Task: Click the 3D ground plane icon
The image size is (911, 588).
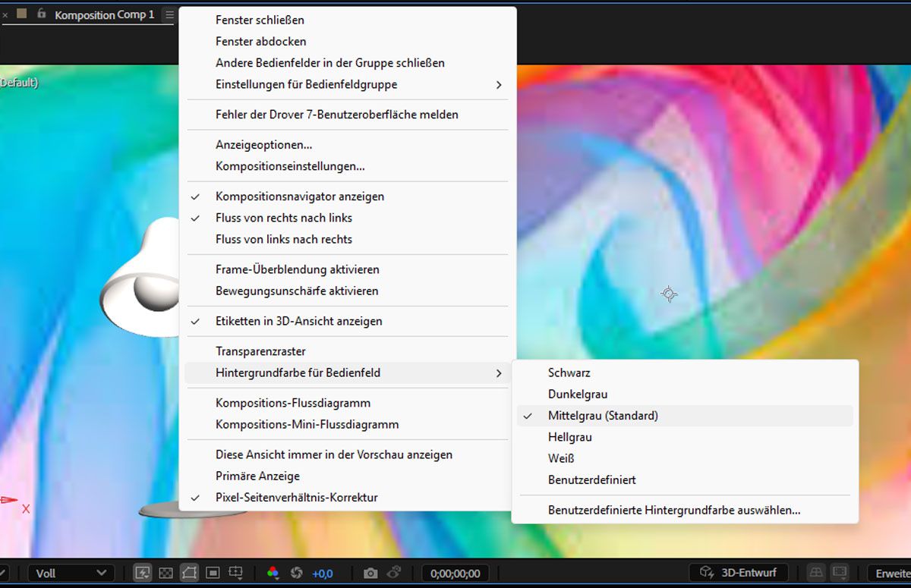Action: tap(816, 573)
